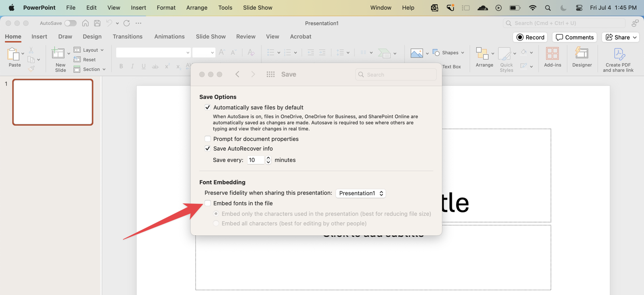Expand the Share button dropdown
The image size is (644, 295).
(x=635, y=37)
